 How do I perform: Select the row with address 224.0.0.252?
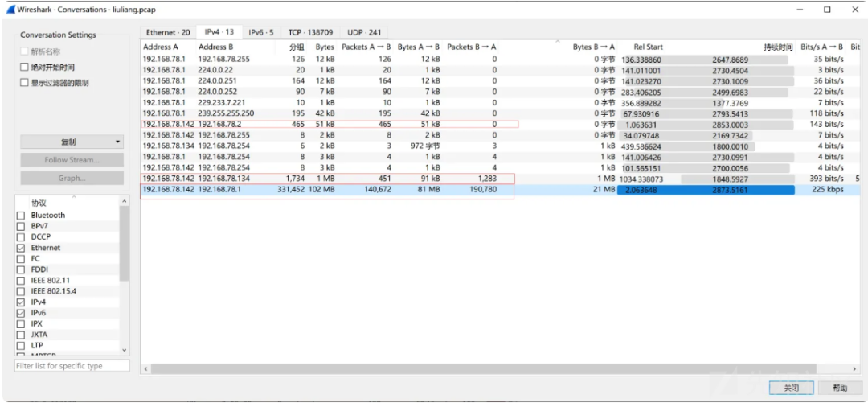point(500,92)
